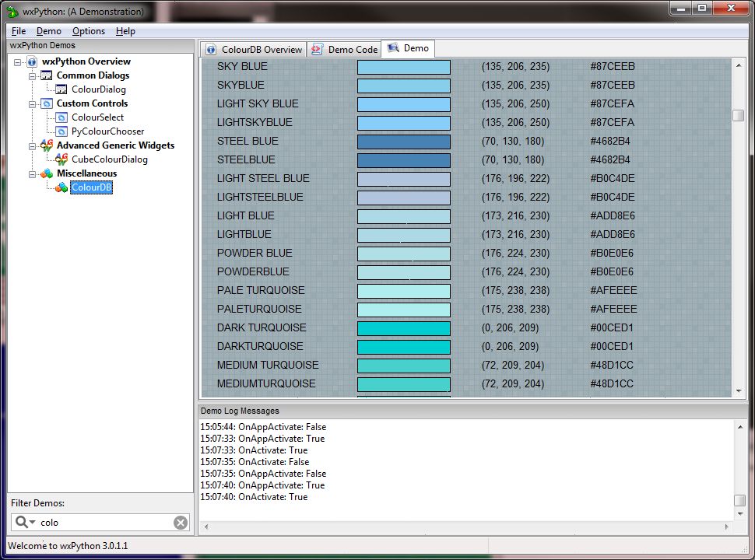Screen dimensions: 755x560
Task: Click the ColourDB Overview tab info icon
Action: 211,50
